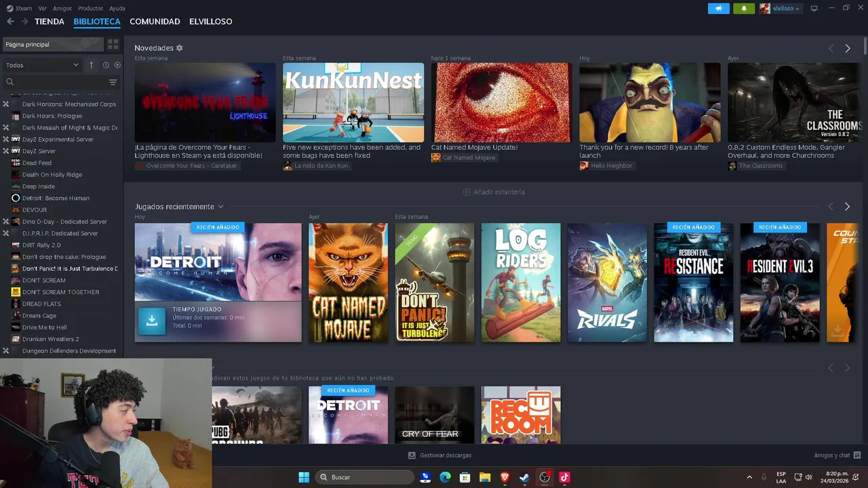This screenshot has height=488, width=868.
Task: Click the Añadir estantería plus icon
Action: point(467,192)
